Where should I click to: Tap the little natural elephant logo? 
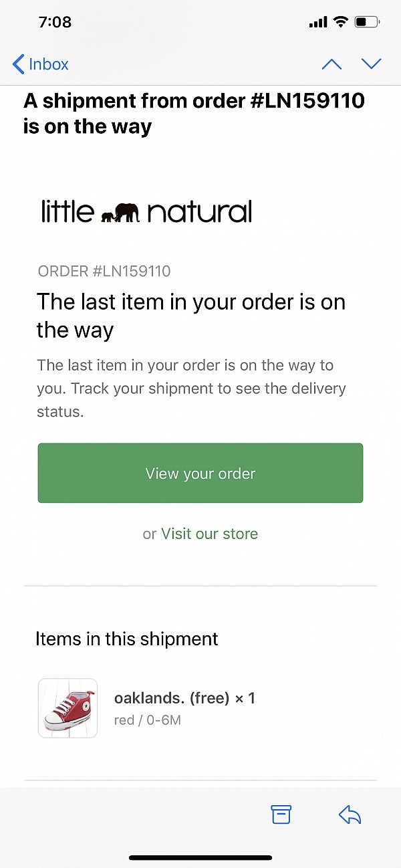tap(146, 211)
